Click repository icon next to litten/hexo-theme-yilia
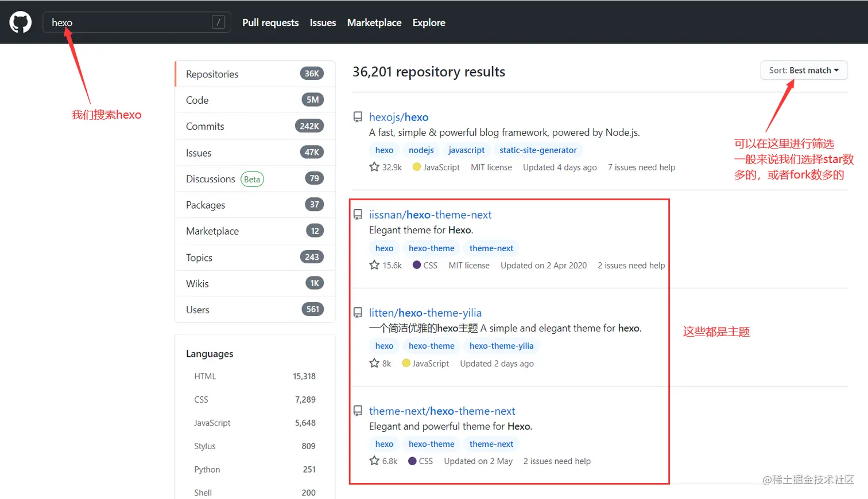The height and width of the screenshot is (499, 868). pos(358,313)
